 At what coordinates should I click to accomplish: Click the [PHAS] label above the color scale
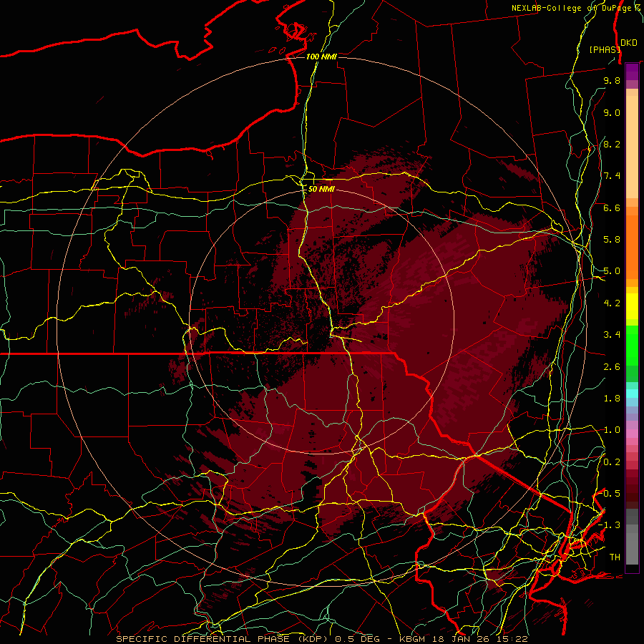pyautogui.click(x=605, y=49)
